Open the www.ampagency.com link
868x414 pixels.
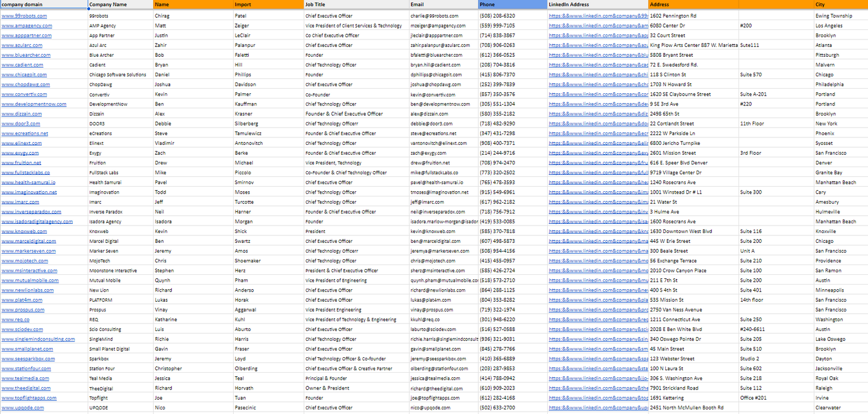click(26, 26)
